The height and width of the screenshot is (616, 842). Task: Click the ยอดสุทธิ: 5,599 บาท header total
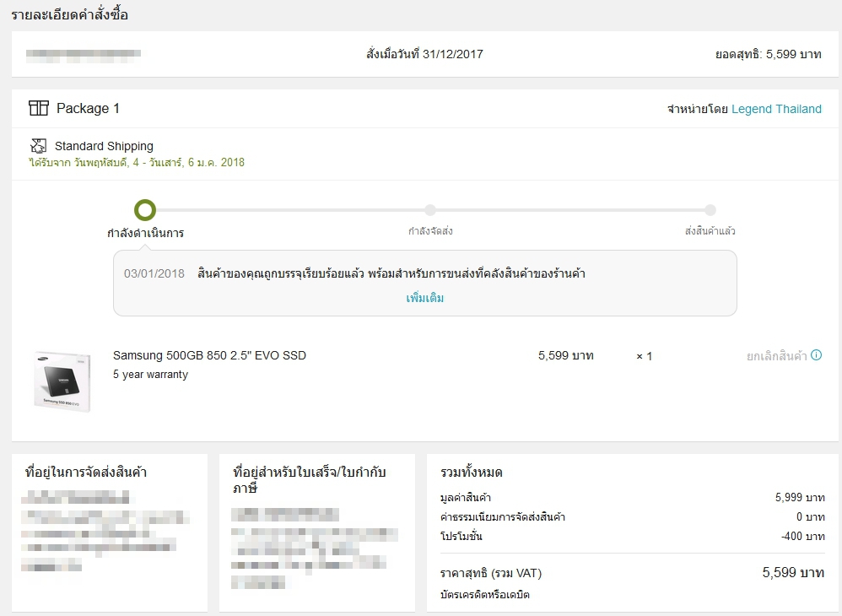769,54
